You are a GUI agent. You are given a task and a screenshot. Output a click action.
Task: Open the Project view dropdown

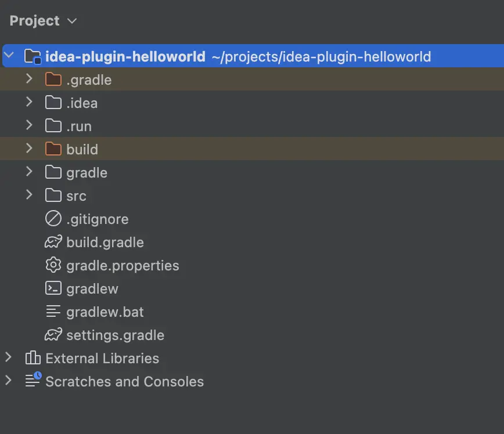click(44, 21)
